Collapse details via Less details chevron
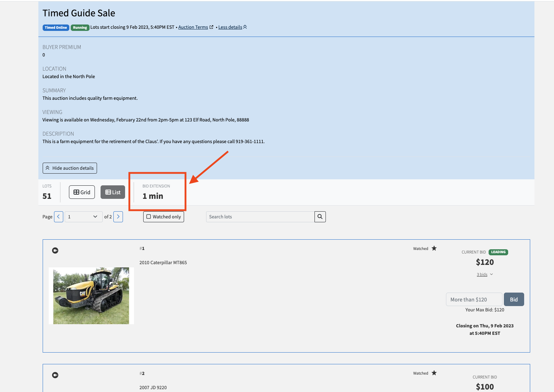 coord(245,27)
